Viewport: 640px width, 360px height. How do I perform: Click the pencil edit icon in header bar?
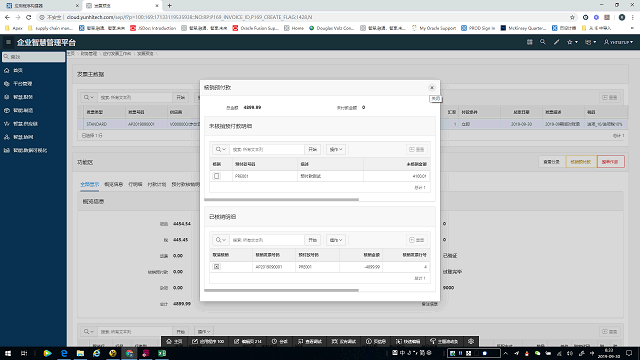(556, 42)
